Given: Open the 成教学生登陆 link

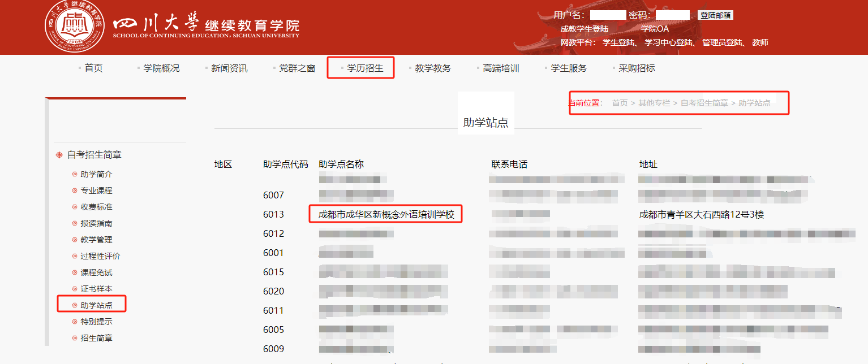Looking at the screenshot, I should (584, 29).
